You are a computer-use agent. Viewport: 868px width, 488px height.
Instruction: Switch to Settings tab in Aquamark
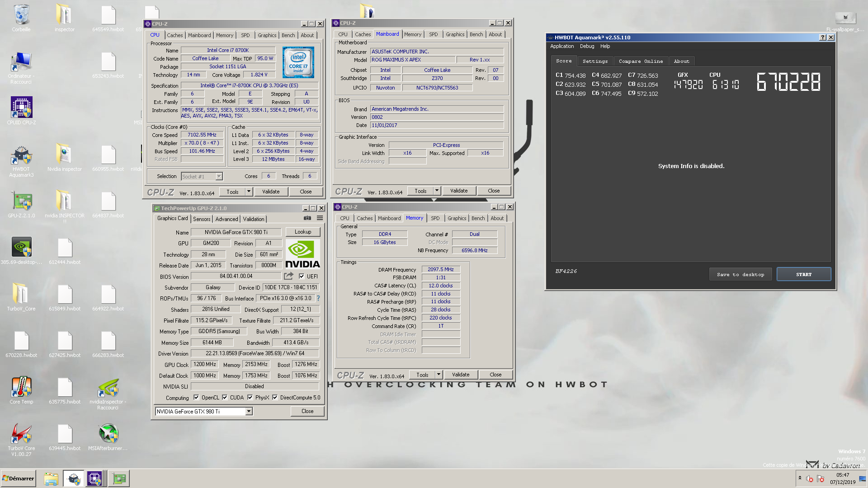point(595,61)
